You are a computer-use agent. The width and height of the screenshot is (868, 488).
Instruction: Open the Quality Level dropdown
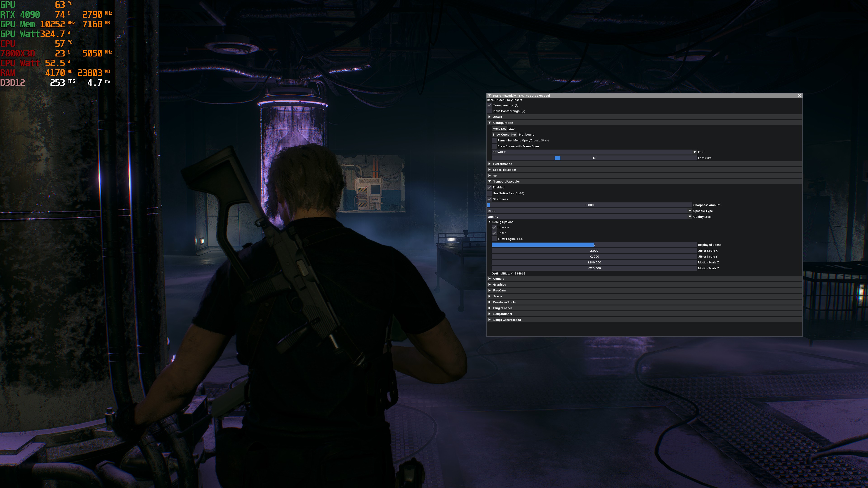pyautogui.click(x=589, y=217)
